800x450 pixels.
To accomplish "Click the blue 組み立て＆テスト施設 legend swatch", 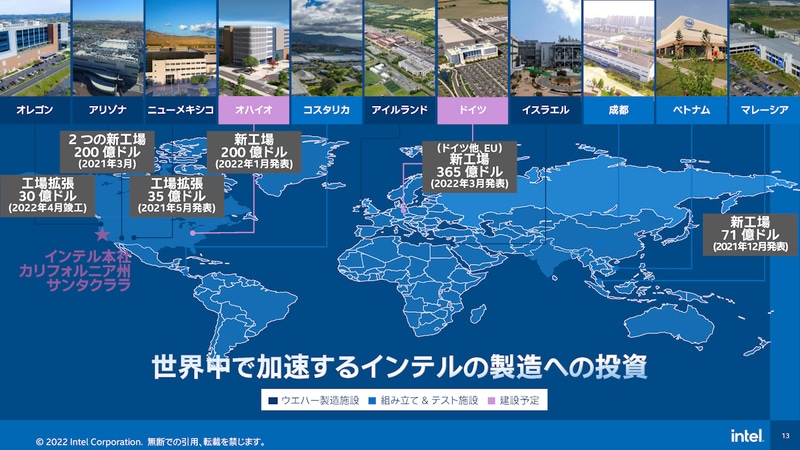I will point(372,401).
